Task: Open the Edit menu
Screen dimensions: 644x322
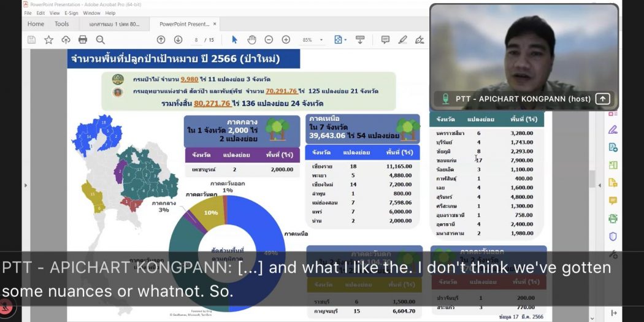Action: pos(40,13)
